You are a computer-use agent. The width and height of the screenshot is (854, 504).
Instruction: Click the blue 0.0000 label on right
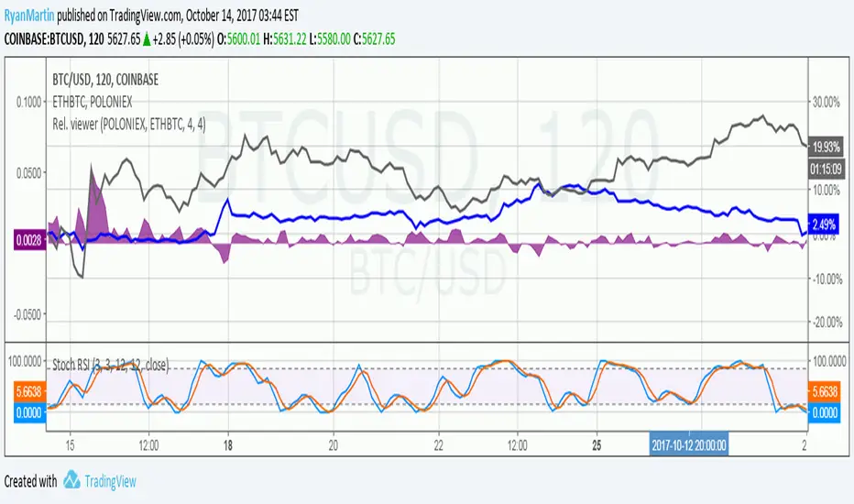tap(824, 412)
